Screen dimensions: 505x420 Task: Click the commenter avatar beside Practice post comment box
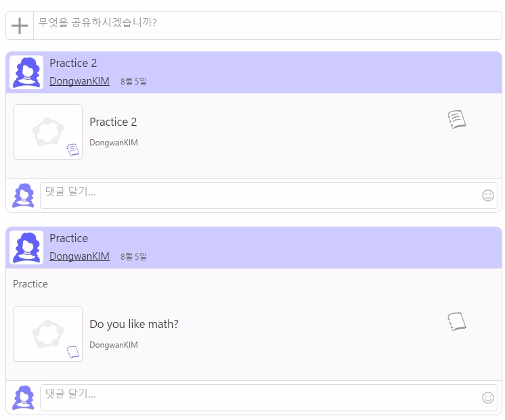click(23, 398)
